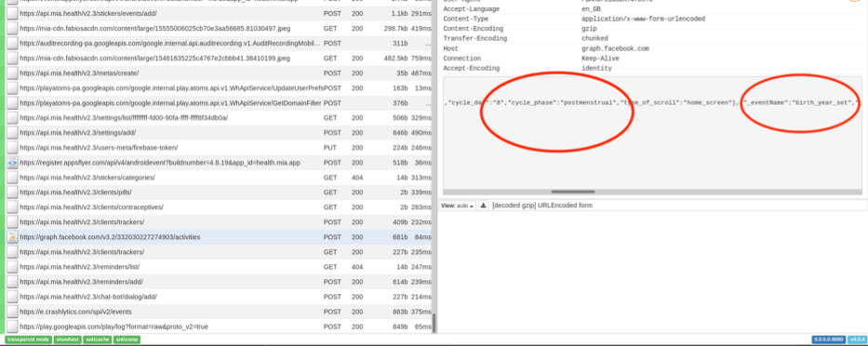Select the POST clients/trackers flow with 409b
The height and width of the screenshot is (346, 868).
click(219, 222)
